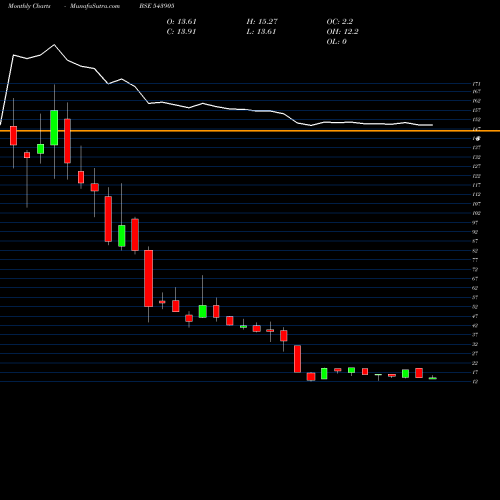Image resolution: width=500 pixels, height=500 pixels.
Task: Click the "OH: 12.2" readout
Action: click(x=342, y=32)
